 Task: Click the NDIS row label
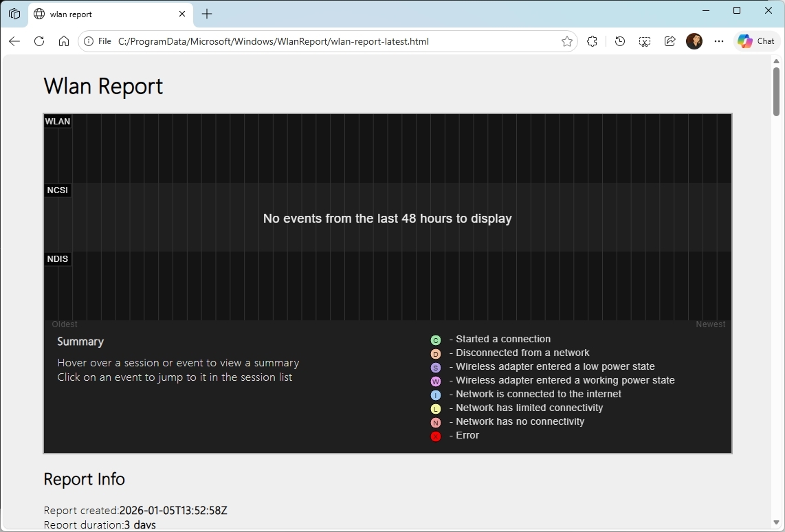58,258
